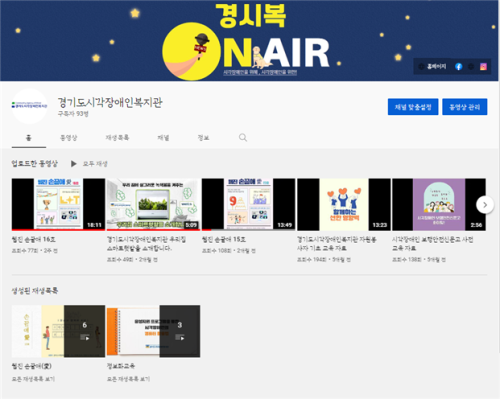Screen dimensions: 500x399
Task: Play the 5:09 smart garden video
Action: (153, 204)
